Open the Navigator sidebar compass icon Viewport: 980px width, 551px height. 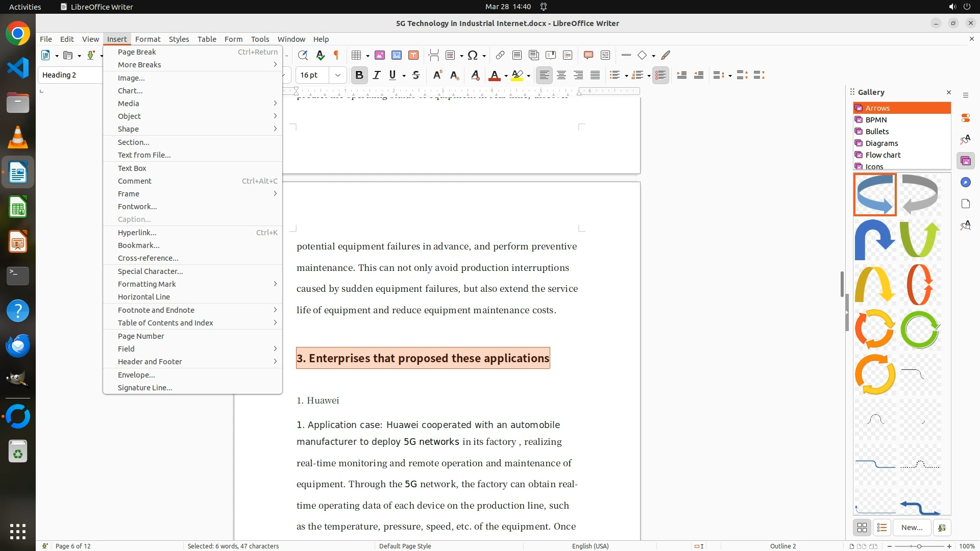pos(965,182)
